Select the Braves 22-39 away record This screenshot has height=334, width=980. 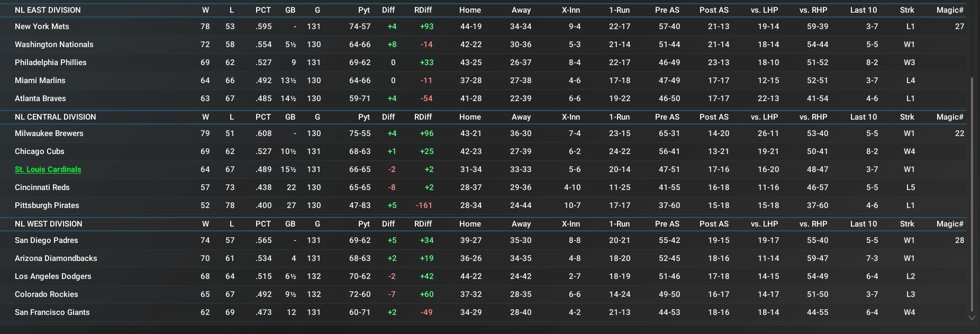(x=521, y=98)
